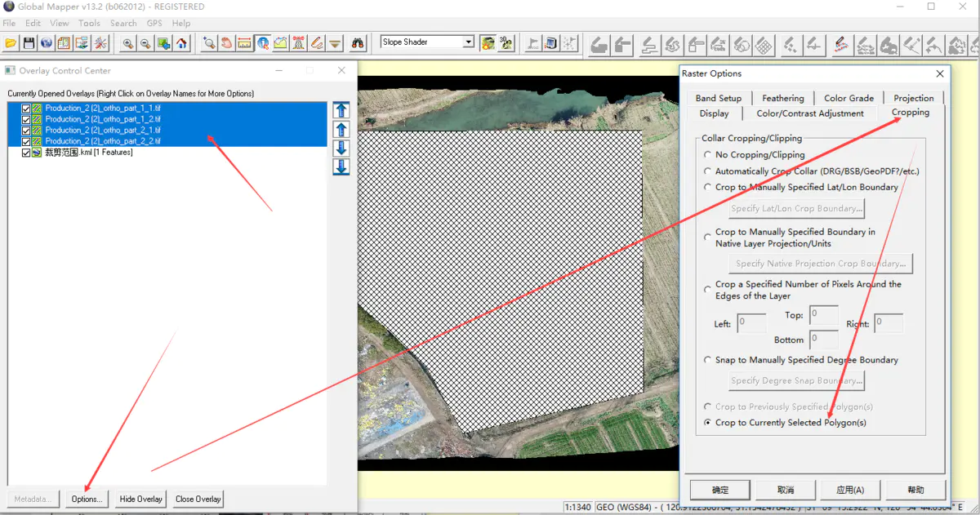This screenshot has width=980, height=515.
Task: Open the 3D view icon
Action: pos(505,42)
